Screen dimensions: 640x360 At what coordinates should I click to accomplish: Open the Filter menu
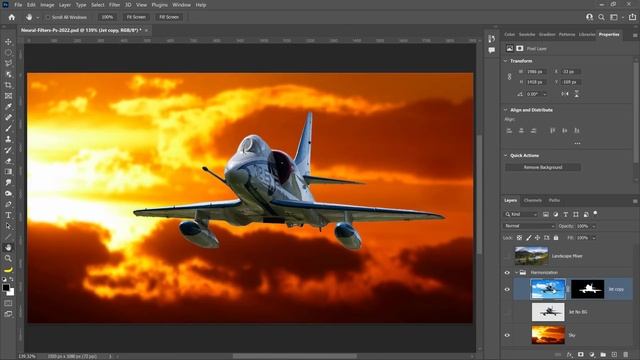point(114,5)
